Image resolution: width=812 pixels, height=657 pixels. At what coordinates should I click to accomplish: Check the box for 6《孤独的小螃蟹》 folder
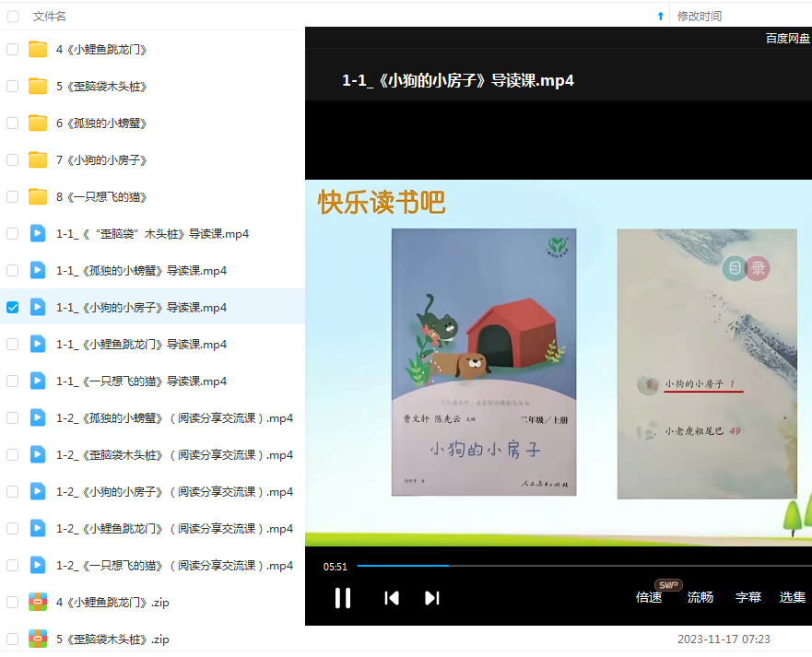(x=12, y=123)
